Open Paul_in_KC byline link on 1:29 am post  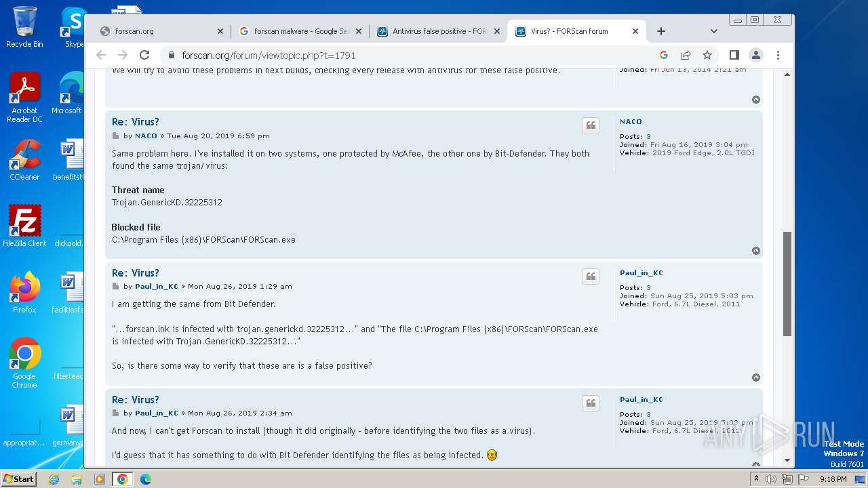[x=156, y=287]
